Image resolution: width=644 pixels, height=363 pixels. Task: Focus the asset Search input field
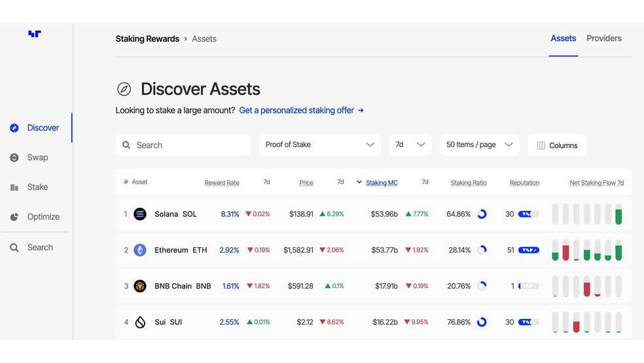[x=183, y=145]
